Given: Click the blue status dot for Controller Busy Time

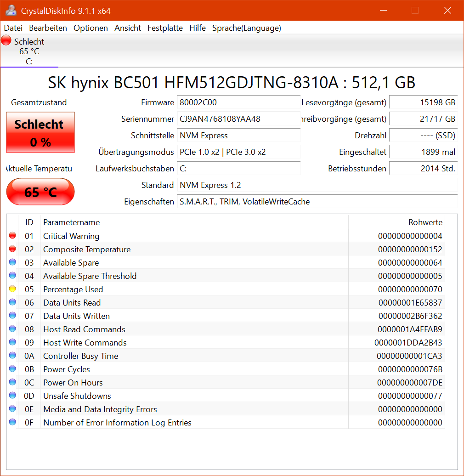Looking at the screenshot, I should 12,355.
